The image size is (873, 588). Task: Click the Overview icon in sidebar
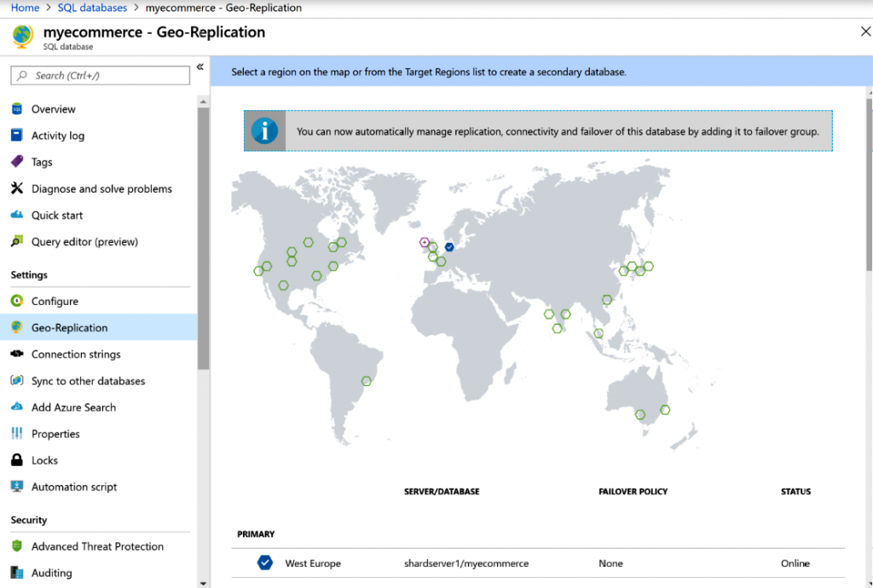16,109
